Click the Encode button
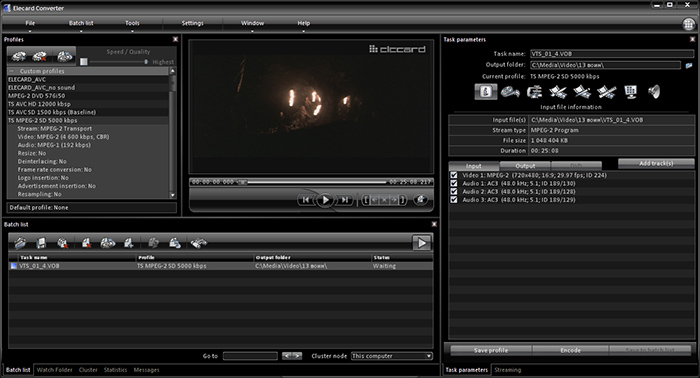Screen dimensions: 700x378 (x=570, y=350)
